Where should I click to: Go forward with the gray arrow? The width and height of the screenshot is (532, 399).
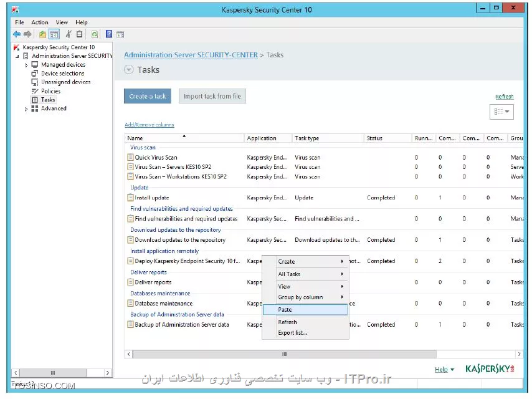[27, 34]
